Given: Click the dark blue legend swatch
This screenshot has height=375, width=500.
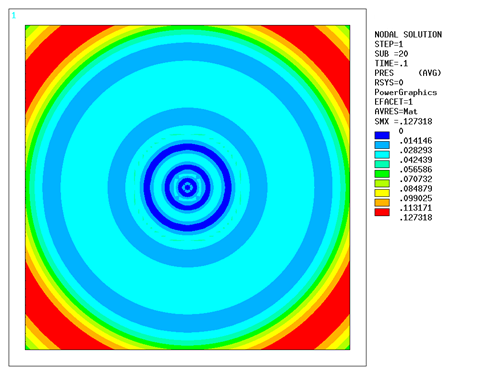Looking at the screenshot, I should click(x=382, y=135).
